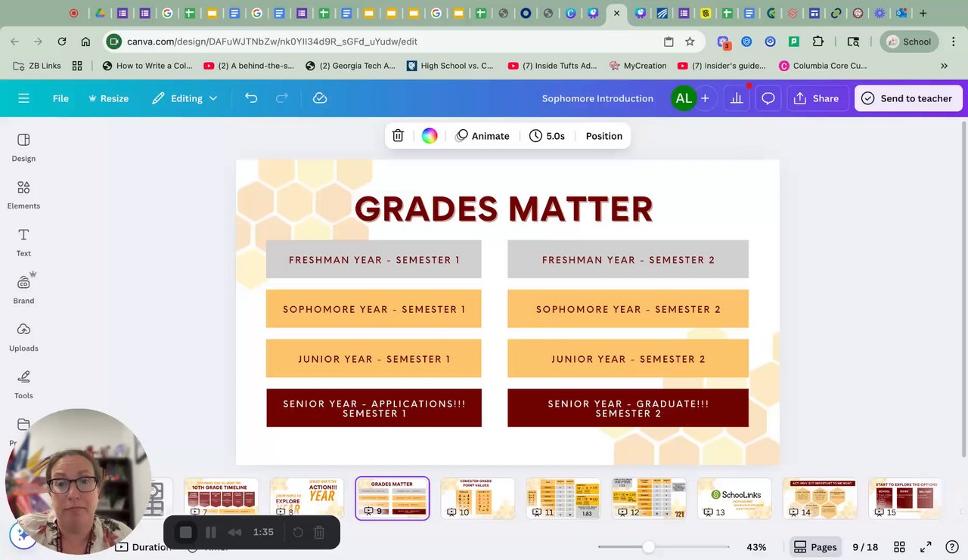This screenshot has height=560, width=968.
Task: Open the Resize menu
Action: point(109,98)
